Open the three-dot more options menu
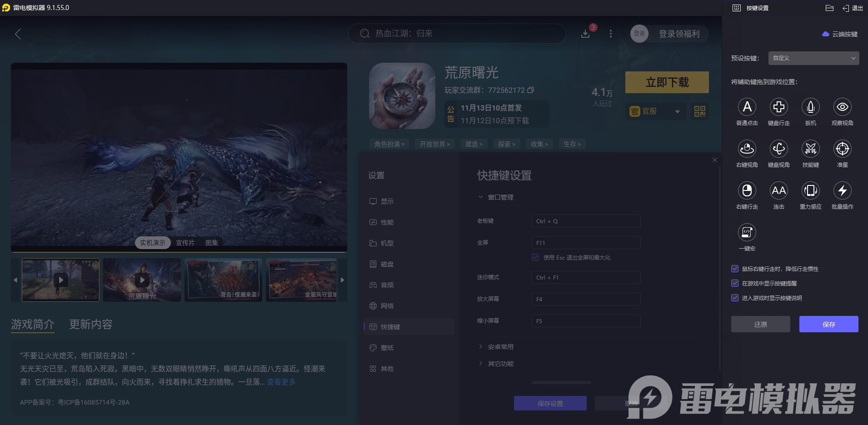The width and height of the screenshot is (868, 425). (611, 34)
